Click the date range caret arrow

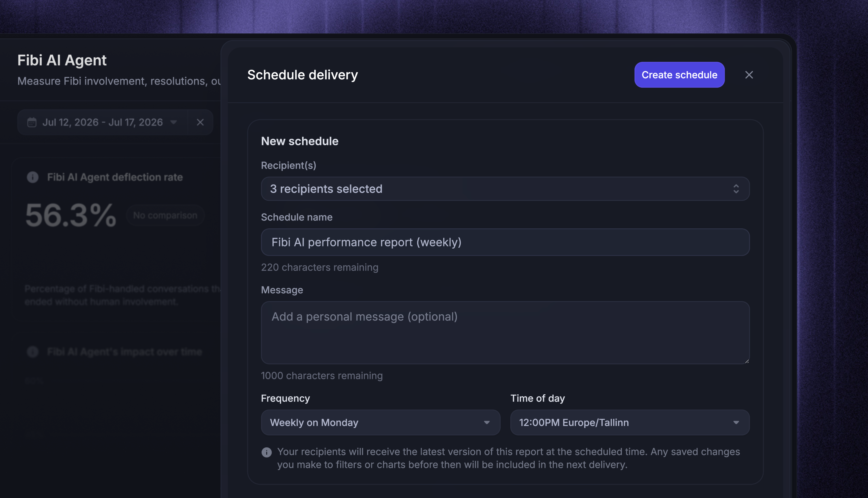click(x=173, y=122)
